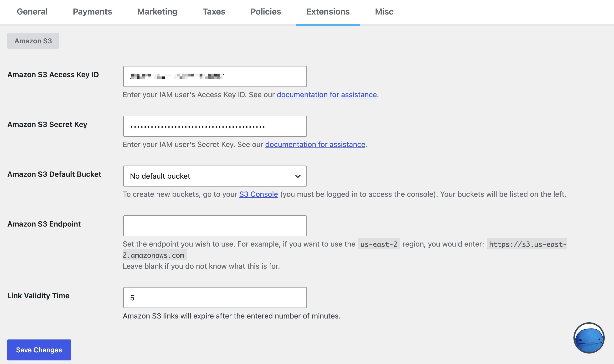614x364 pixels.
Task: Click 'Leave blank if you do not know' text
Action: coord(201,266)
